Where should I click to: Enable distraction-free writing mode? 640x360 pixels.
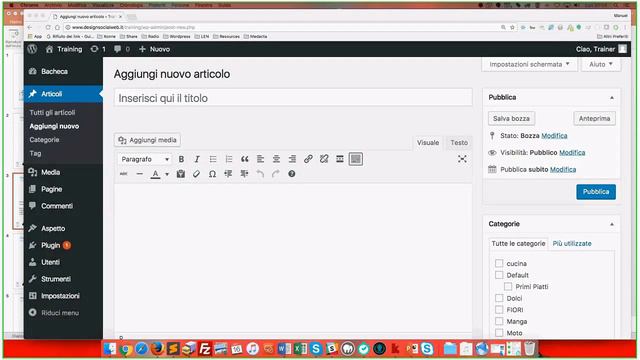pyautogui.click(x=462, y=159)
